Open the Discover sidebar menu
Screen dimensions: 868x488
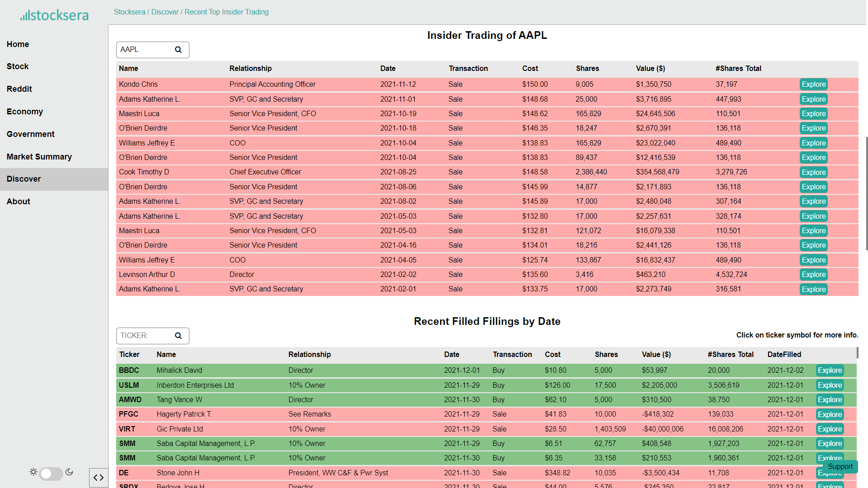24,179
